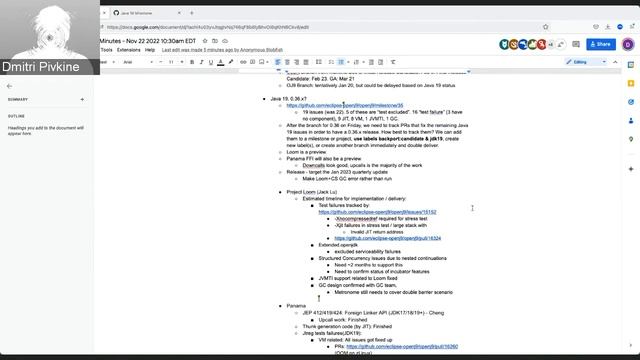The image size is (640, 360).
Task: Show the extra collaborators count badge
Action: pyautogui.click(x=551, y=44)
